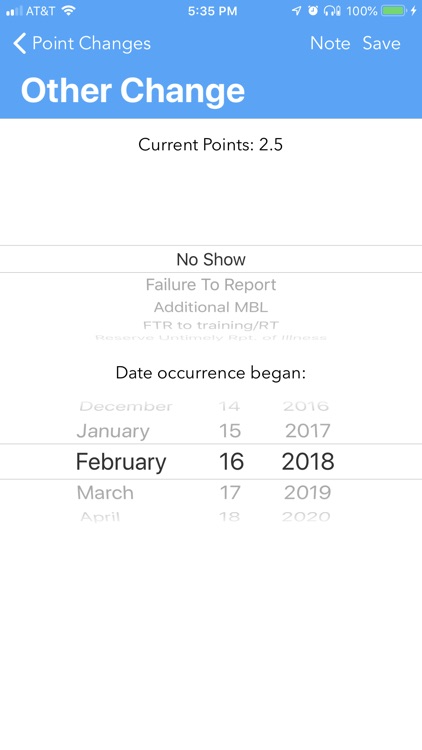Image resolution: width=422 pixels, height=750 pixels.
Task: Choose January in the month wheel
Action: click(113, 431)
